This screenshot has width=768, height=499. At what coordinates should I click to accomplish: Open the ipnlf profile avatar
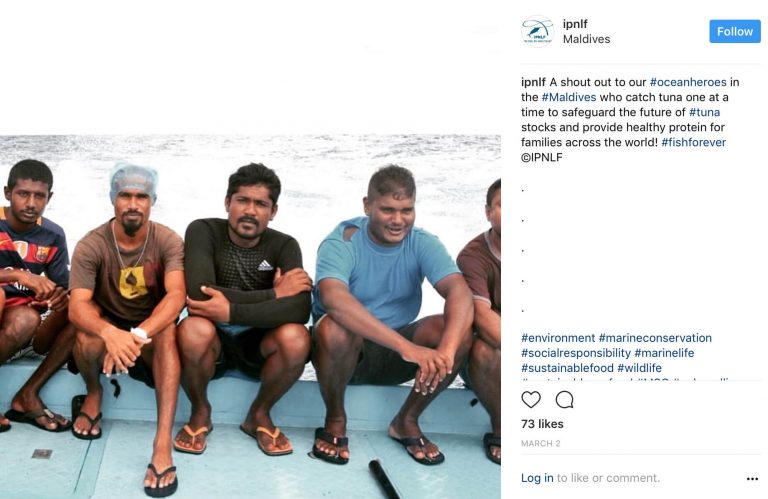(x=538, y=31)
